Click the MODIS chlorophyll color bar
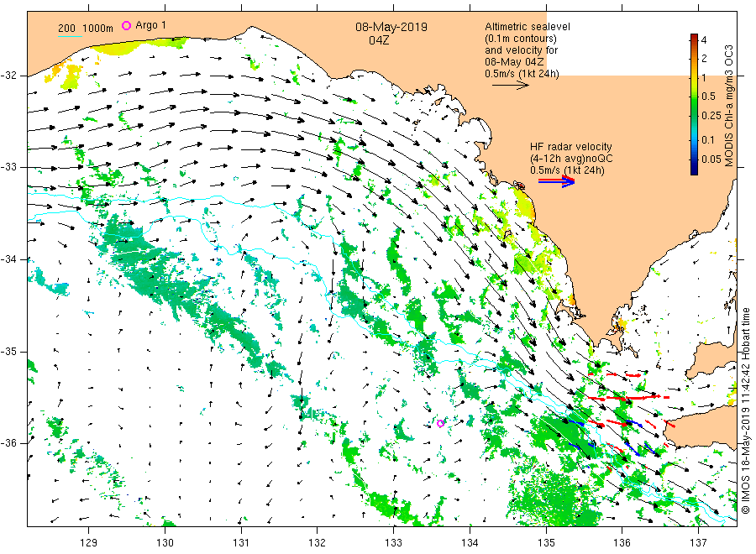 [694, 104]
